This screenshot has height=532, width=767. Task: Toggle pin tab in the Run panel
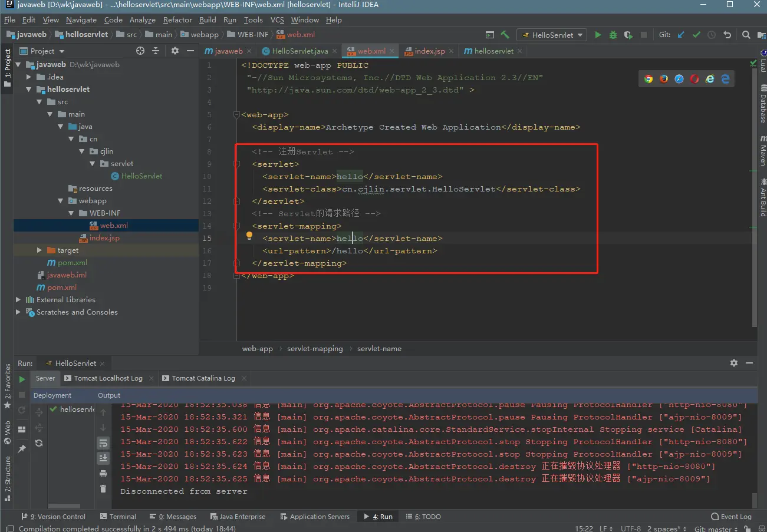[x=22, y=449]
